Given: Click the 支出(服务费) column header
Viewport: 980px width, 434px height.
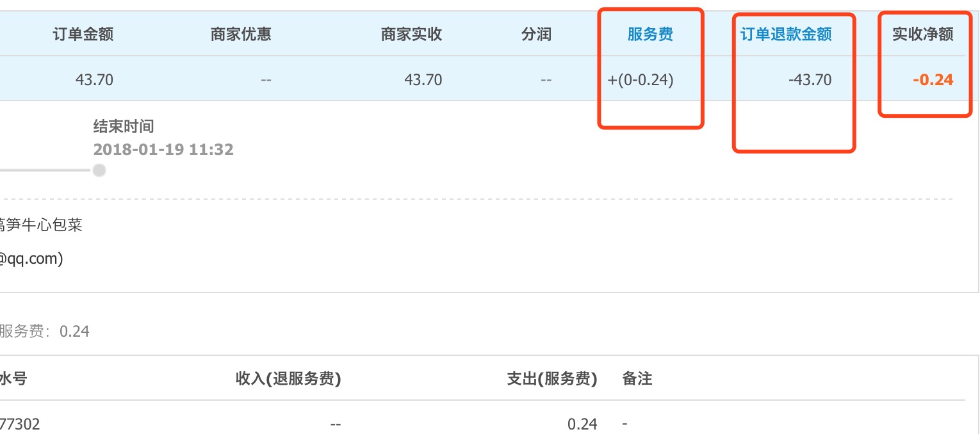Looking at the screenshot, I should coord(551,379).
